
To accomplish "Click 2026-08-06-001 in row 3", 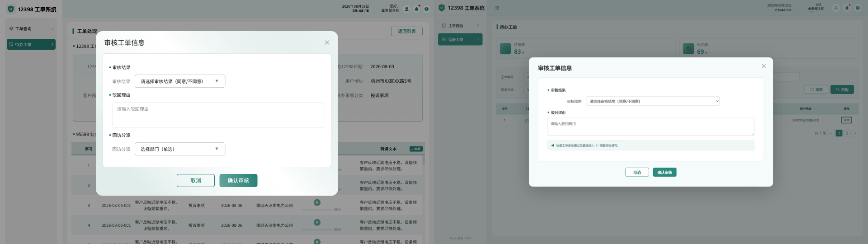I will pos(116,206).
